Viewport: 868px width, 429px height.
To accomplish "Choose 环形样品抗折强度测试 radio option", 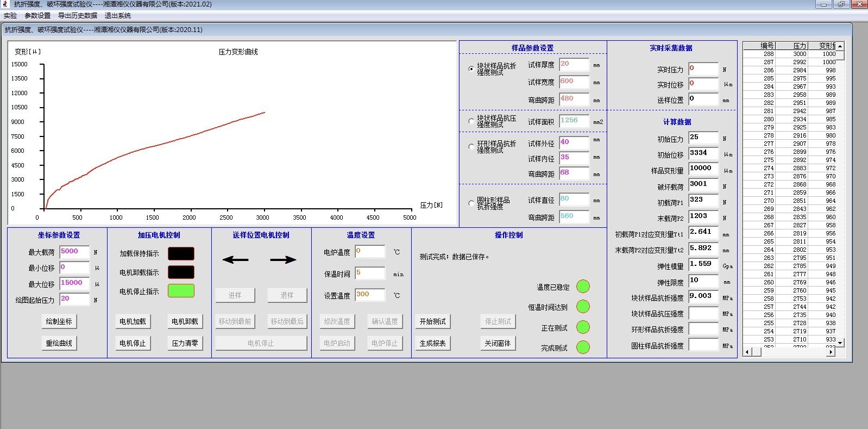I will tap(471, 147).
